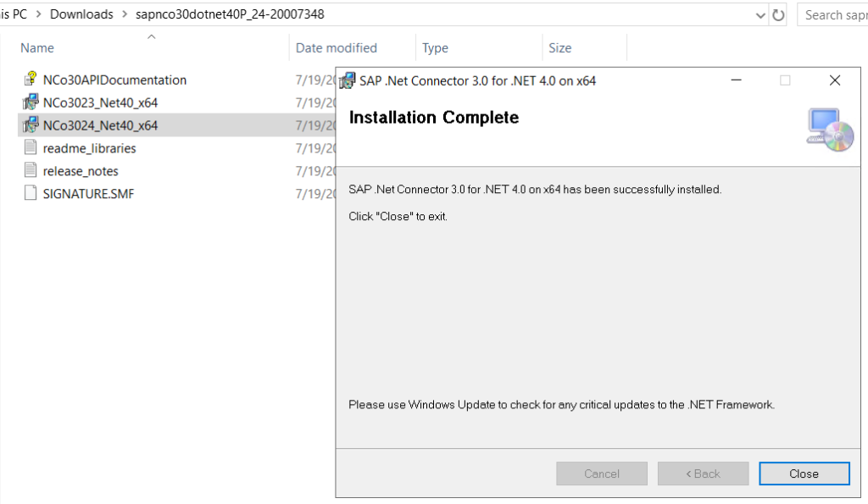The width and height of the screenshot is (868, 504).
Task: Click Close to exit the installer
Action: click(x=804, y=474)
